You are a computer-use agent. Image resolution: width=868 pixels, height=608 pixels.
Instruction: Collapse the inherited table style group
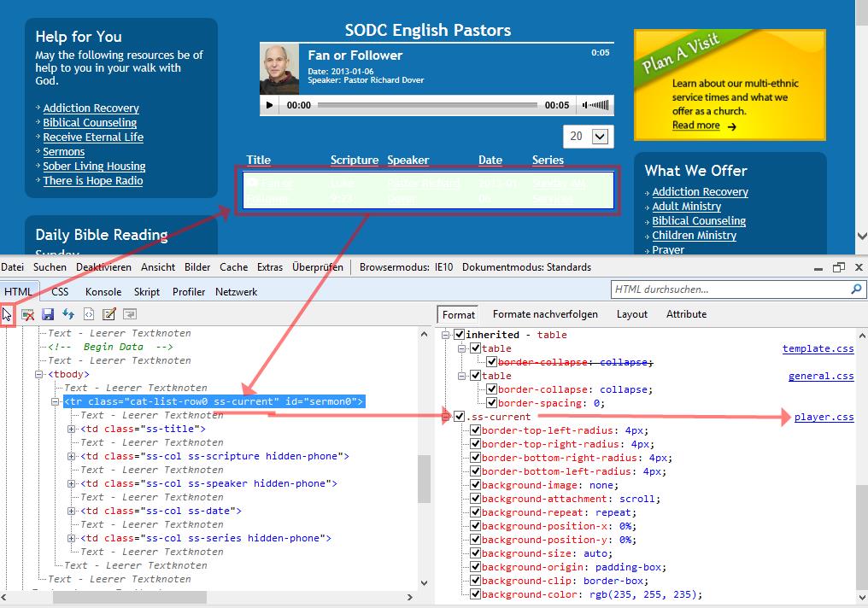pos(446,335)
